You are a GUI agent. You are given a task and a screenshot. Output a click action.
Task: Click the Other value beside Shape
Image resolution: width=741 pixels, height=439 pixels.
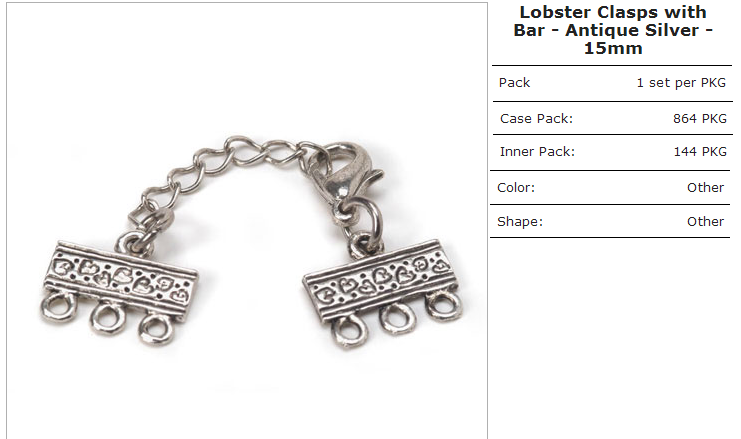tap(705, 222)
